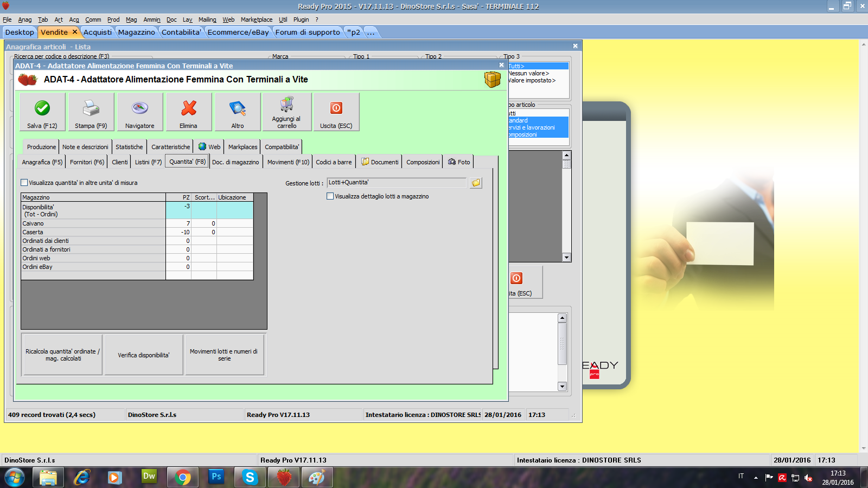868x488 pixels.
Task: Open the Caratteristiche tab
Action: click(x=171, y=147)
